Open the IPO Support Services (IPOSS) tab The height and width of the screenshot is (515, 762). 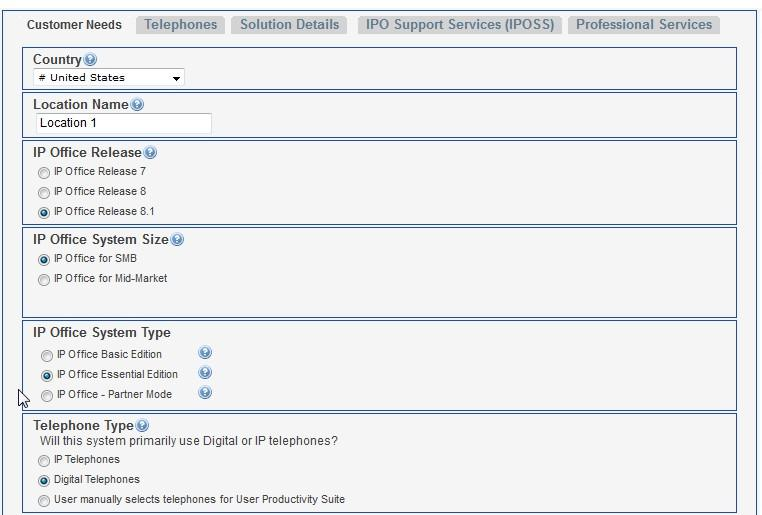[x=460, y=25]
